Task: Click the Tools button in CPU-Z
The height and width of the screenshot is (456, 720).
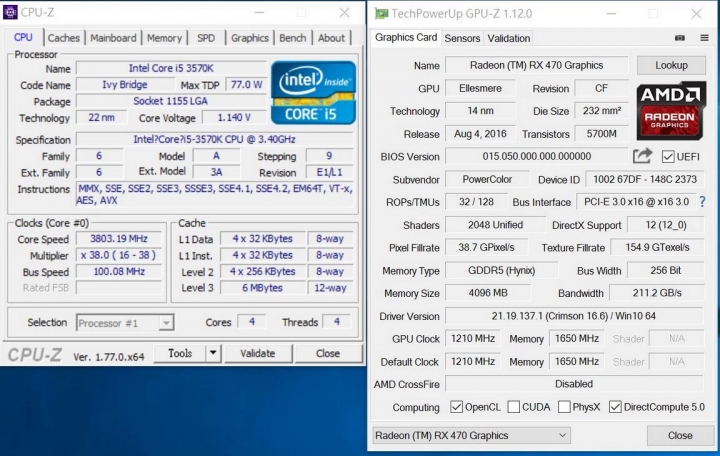Action: click(180, 353)
